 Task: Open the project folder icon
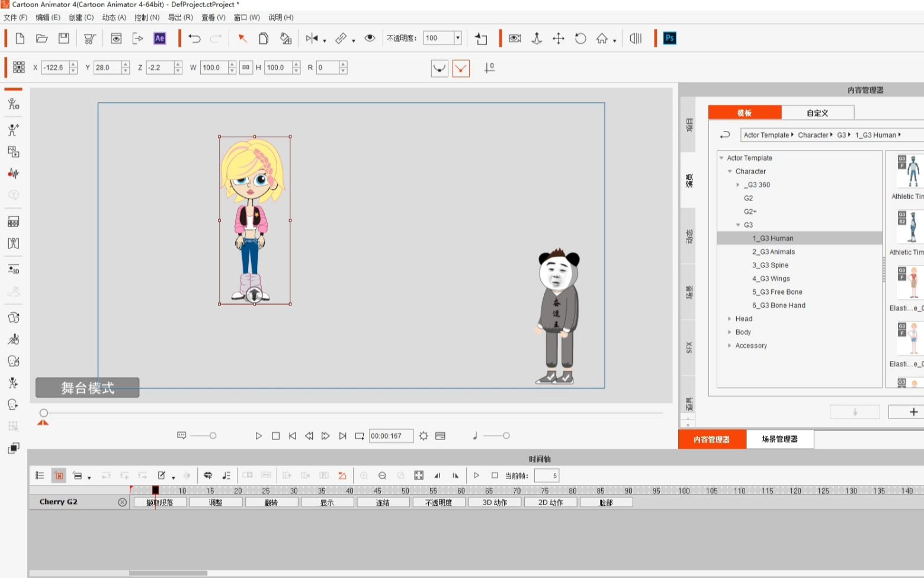[x=41, y=39]
